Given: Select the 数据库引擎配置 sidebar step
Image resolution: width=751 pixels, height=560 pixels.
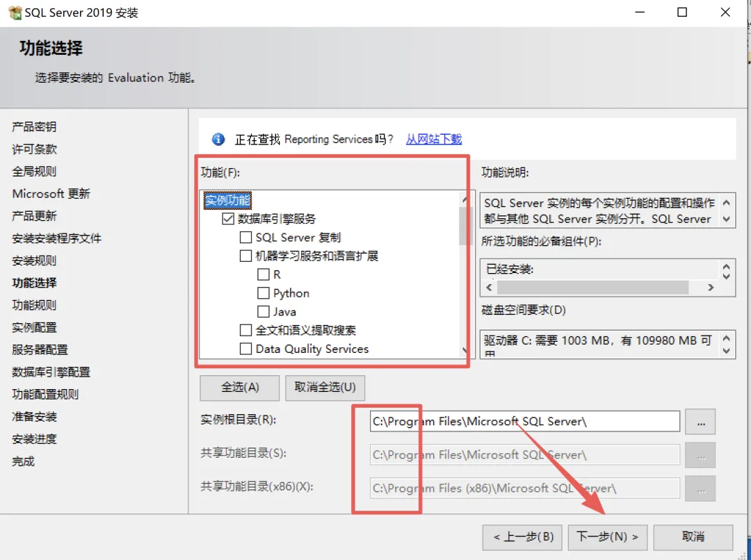Looking at the screenshot, I should (51, 372).
